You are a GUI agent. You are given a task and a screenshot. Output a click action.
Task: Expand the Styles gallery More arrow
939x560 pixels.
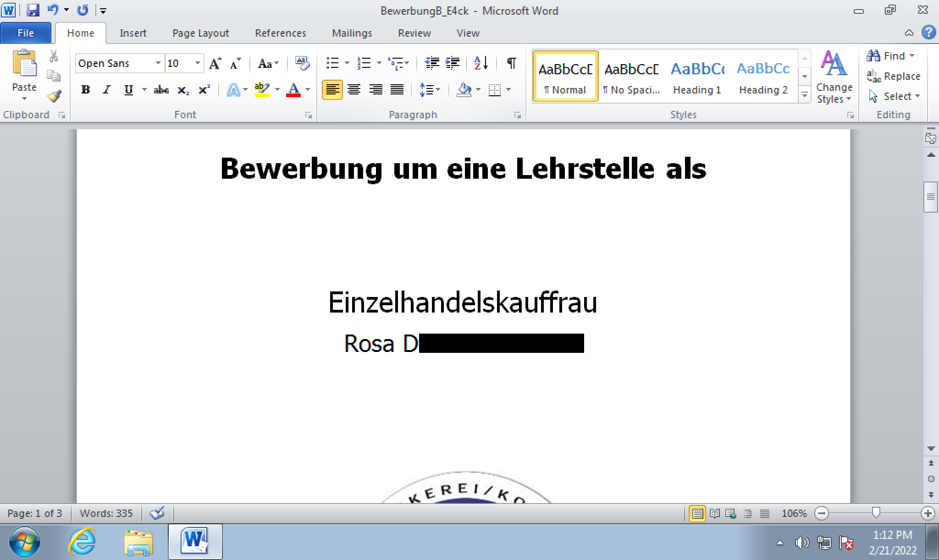coord(805,95)
